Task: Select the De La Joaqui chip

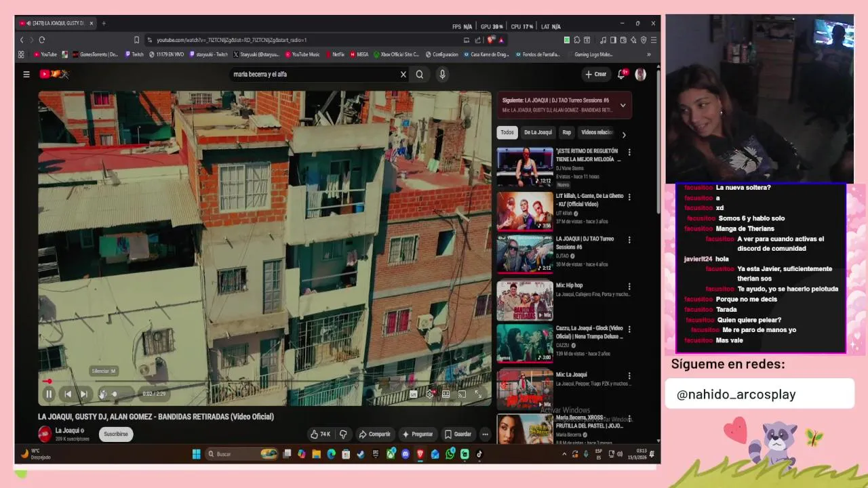Action: point(538,132)
